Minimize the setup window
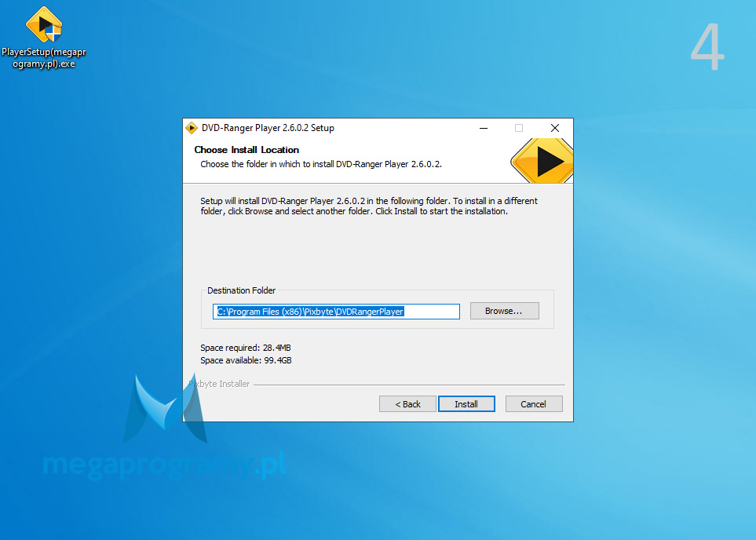 click(x=483, y=128)
